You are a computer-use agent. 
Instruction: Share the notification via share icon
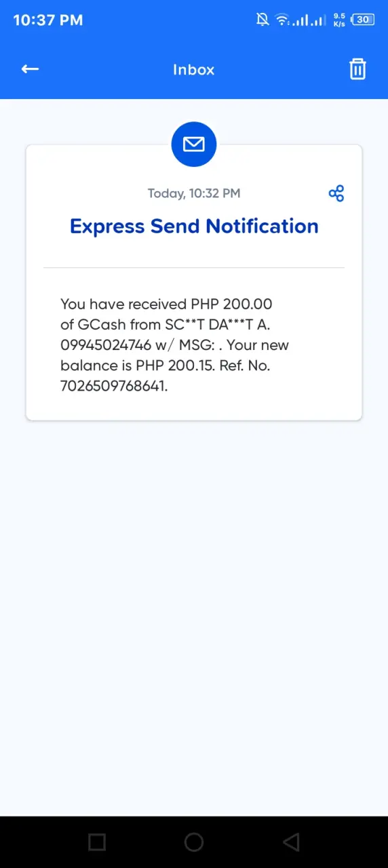336,193
